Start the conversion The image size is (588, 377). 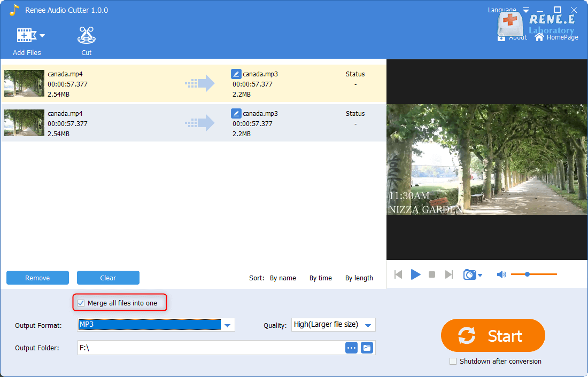493,335
